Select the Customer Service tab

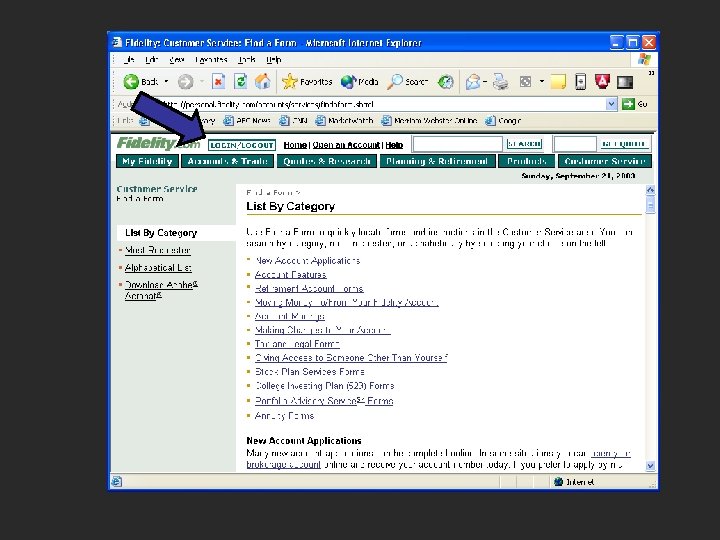pos(605,161)
